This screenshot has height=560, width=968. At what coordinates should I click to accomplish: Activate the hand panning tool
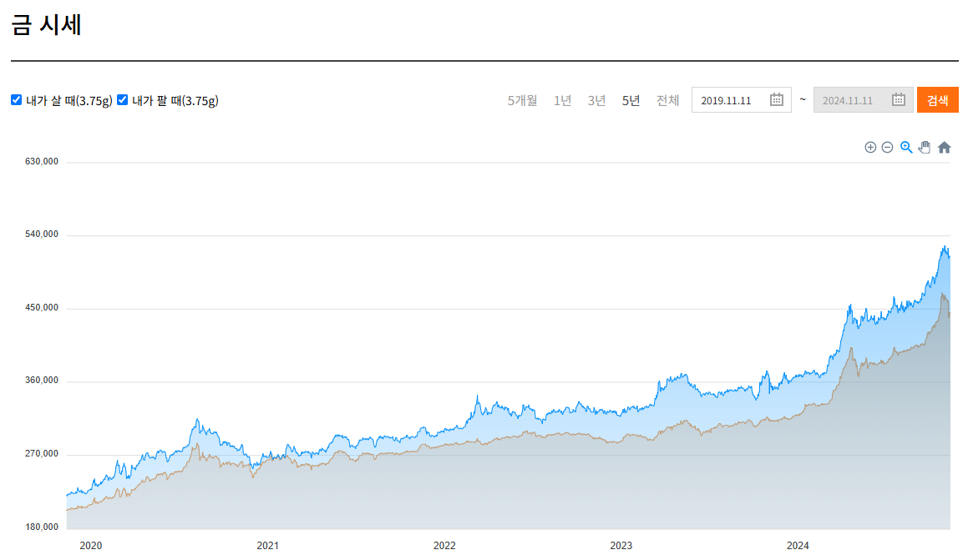coord(925,148)
